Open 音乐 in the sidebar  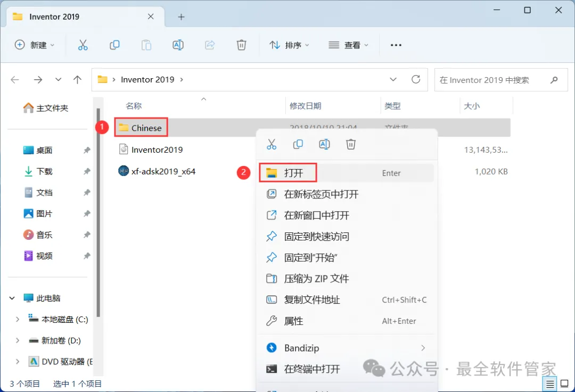tap(38, 235)
